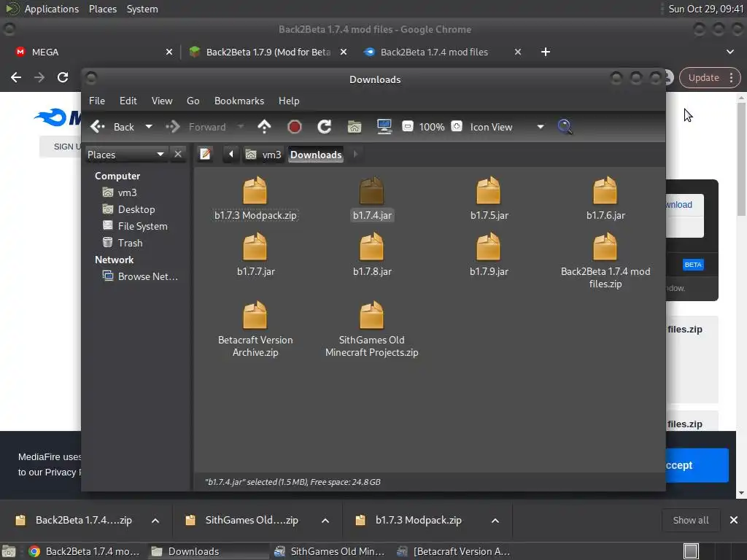Click the parent folder up arrow
Image resolution: width=747 pixels, height=560 pixels.
click(265, 127)
